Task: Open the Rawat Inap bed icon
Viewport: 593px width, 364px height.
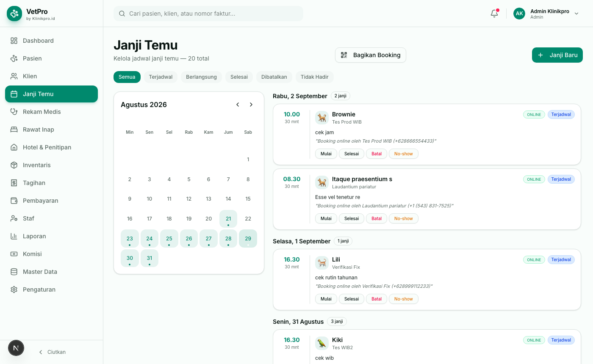Action: 14,130
